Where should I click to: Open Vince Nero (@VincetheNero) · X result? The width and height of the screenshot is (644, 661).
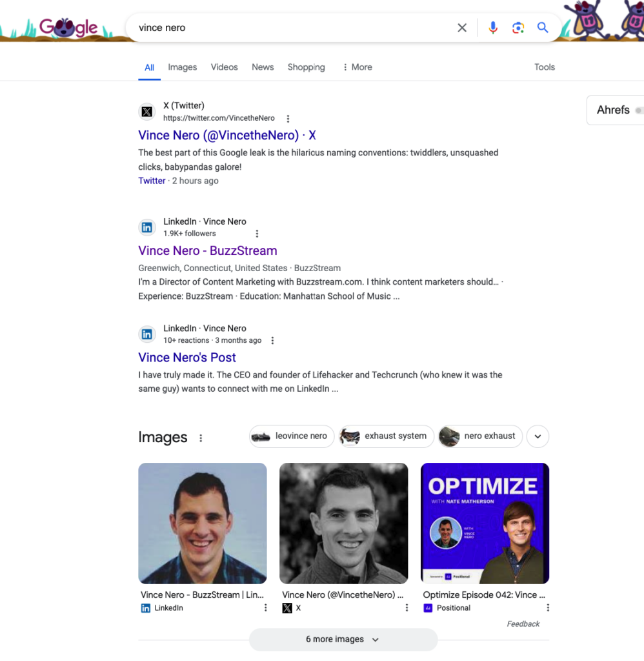click(226, 135)
